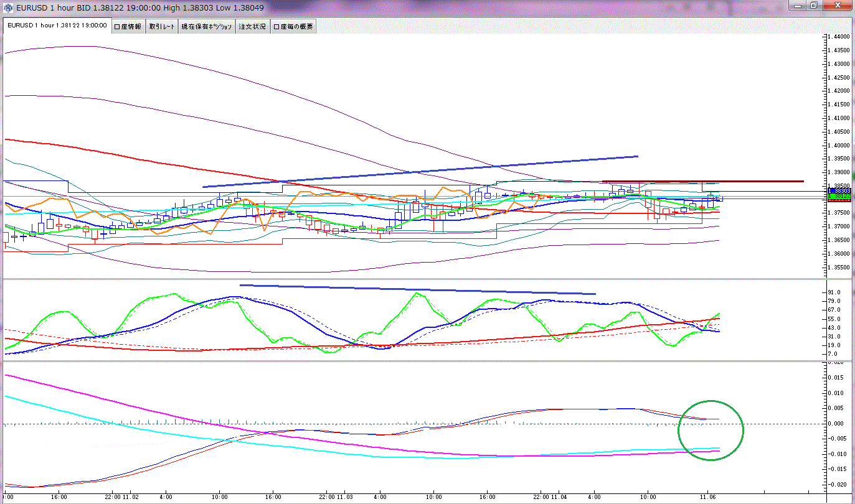Click the 7.0 oscillator scale label

pyautogui.click(x=834, y=354)
